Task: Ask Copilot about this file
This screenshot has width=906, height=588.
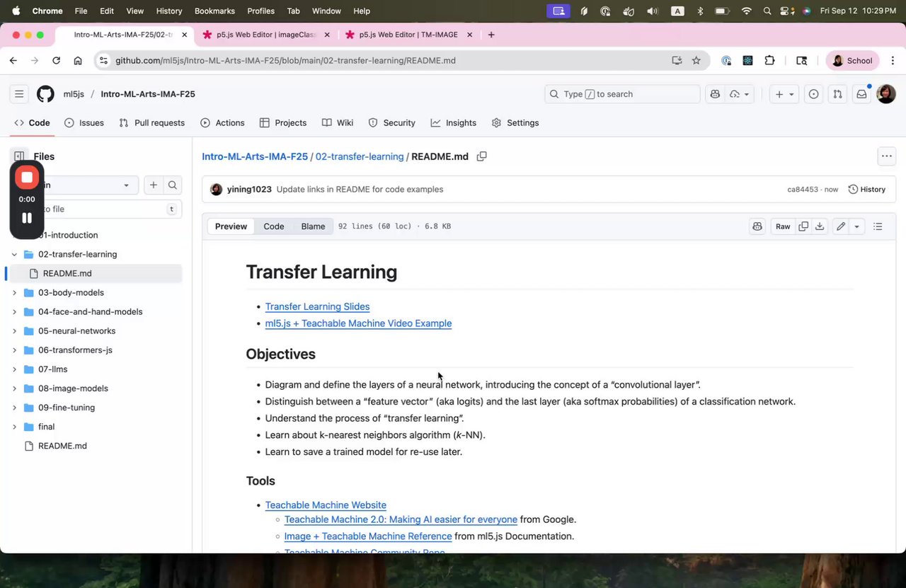Action: pos(757,226)
